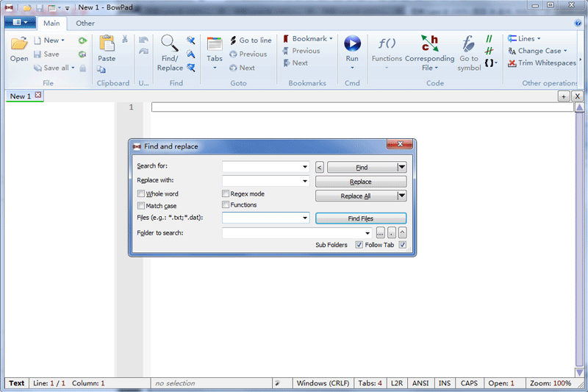Screen dimensions: 588x392
Task: Click the Find Files button
Action: [360, 218]
